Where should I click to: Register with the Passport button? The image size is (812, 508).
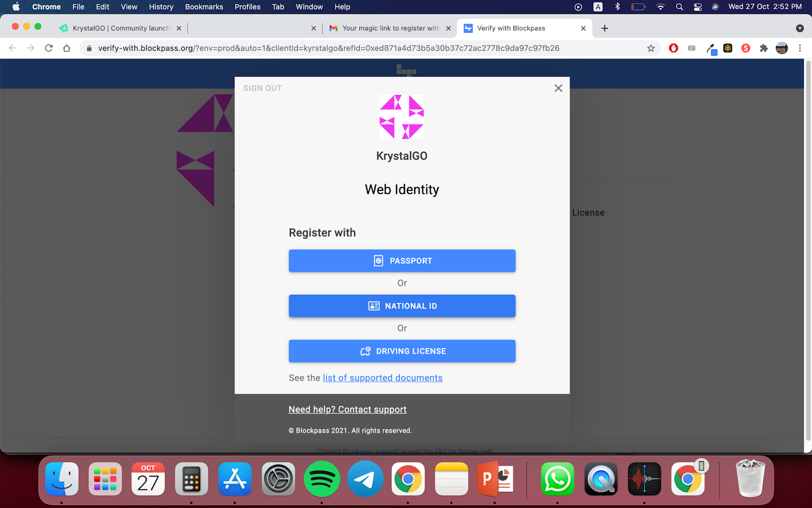tap(402, 261)
